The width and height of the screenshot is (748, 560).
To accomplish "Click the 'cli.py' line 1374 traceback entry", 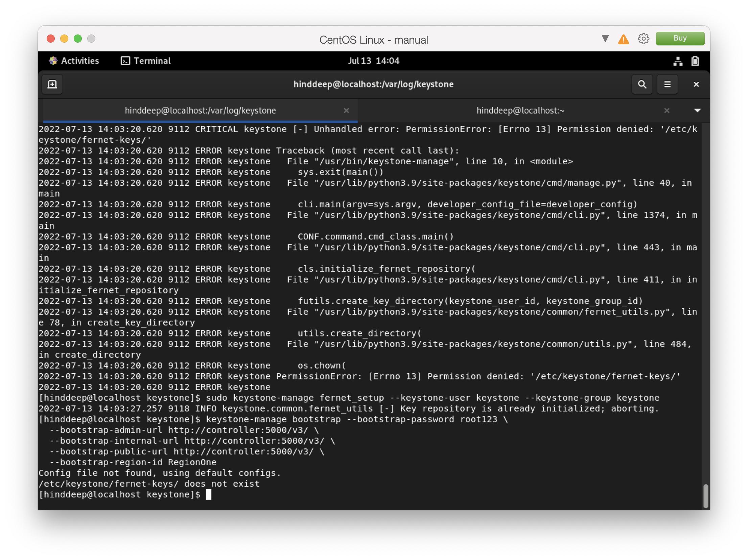I will point(368,220).
